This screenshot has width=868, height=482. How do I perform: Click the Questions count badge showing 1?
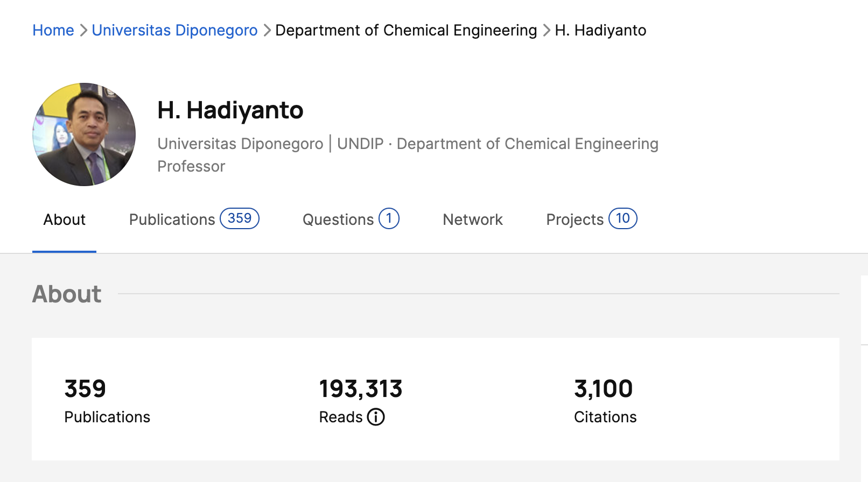click(x=389, y=218)
